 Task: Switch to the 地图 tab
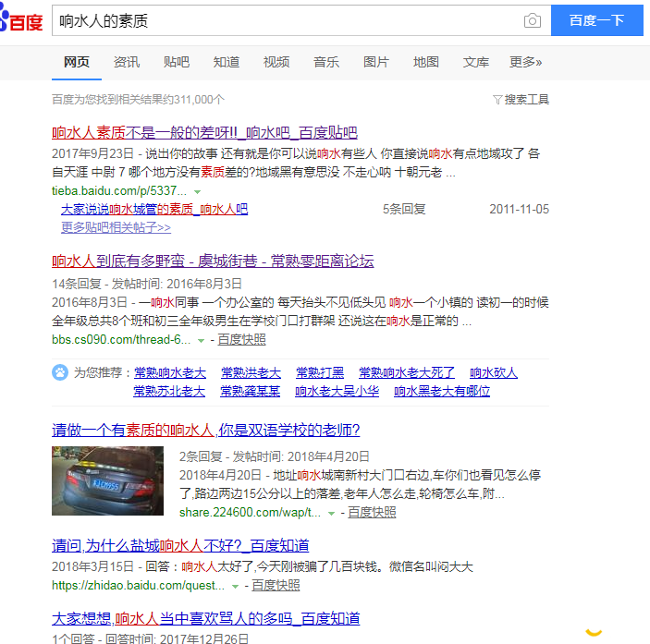[x=425, y=62]
